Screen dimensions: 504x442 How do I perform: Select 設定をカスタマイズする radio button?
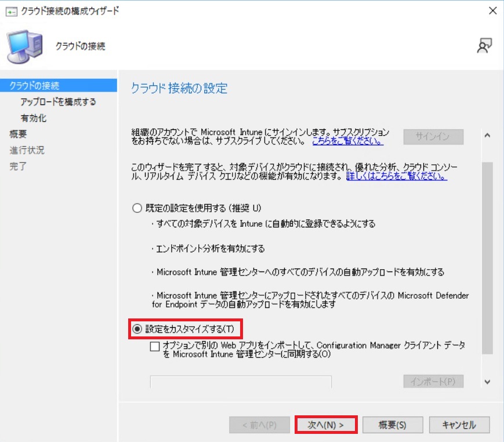(x=137, y=329)
